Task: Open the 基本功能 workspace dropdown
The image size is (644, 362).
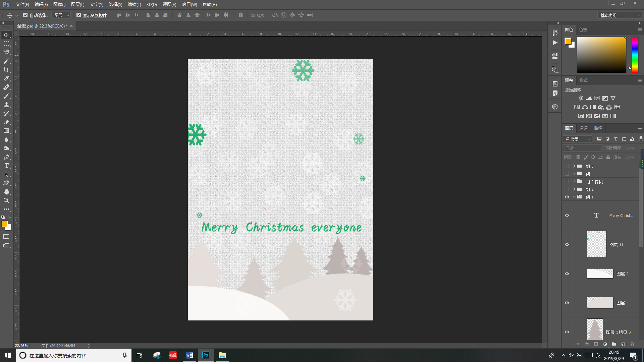Action: click(x=620, y=15)
